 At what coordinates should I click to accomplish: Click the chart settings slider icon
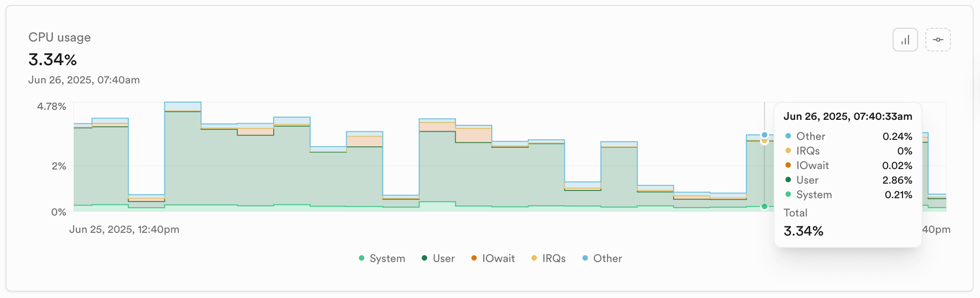(x=939, y=40)
